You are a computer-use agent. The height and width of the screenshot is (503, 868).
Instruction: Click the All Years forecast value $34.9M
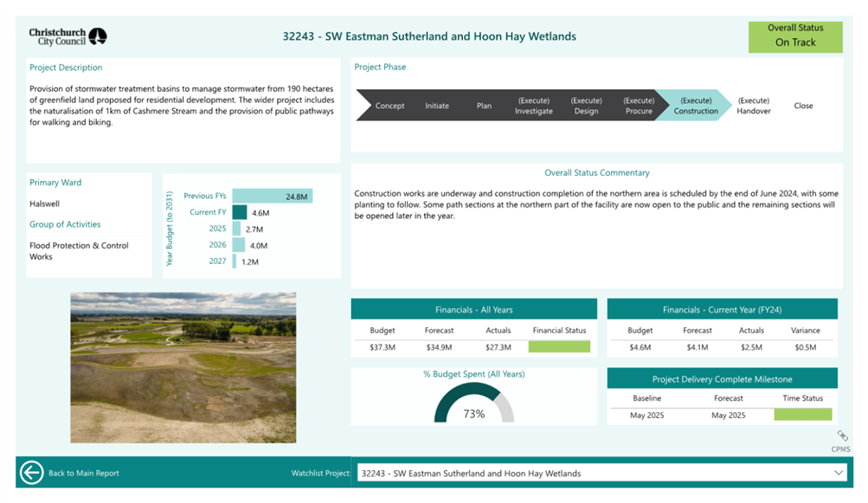pyautogui.click(x=439, y=347)
